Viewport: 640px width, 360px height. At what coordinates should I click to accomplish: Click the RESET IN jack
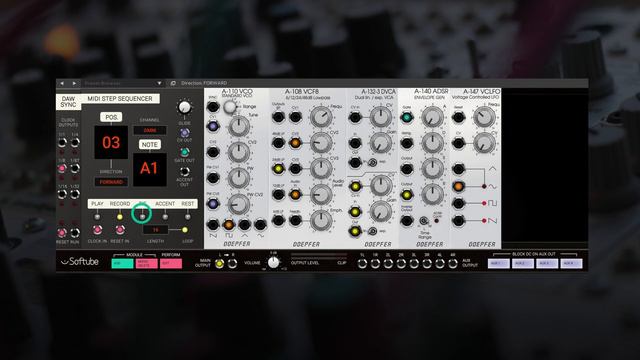pos(120,230)
